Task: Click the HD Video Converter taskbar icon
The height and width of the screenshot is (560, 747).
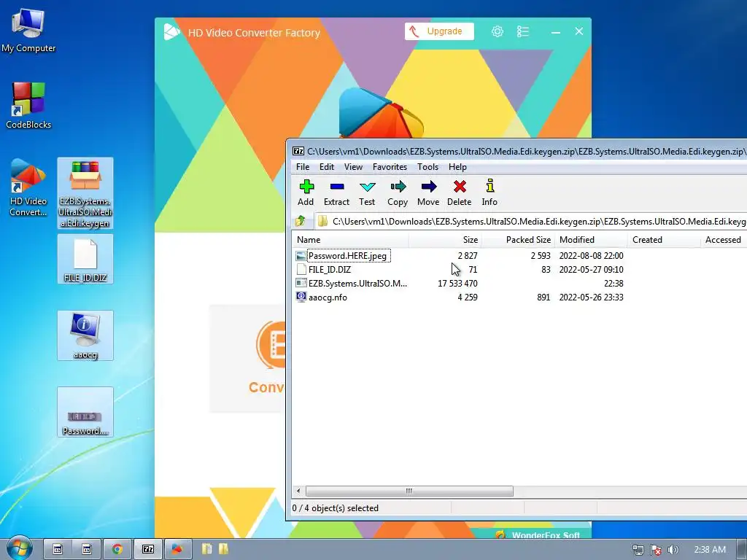Action: (178, 549)
